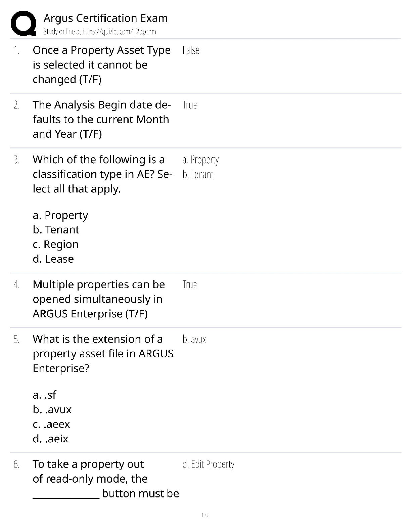Click the Quizlet Q logo icon
This screenshot has height=532, width=411.
pos(23,24)
